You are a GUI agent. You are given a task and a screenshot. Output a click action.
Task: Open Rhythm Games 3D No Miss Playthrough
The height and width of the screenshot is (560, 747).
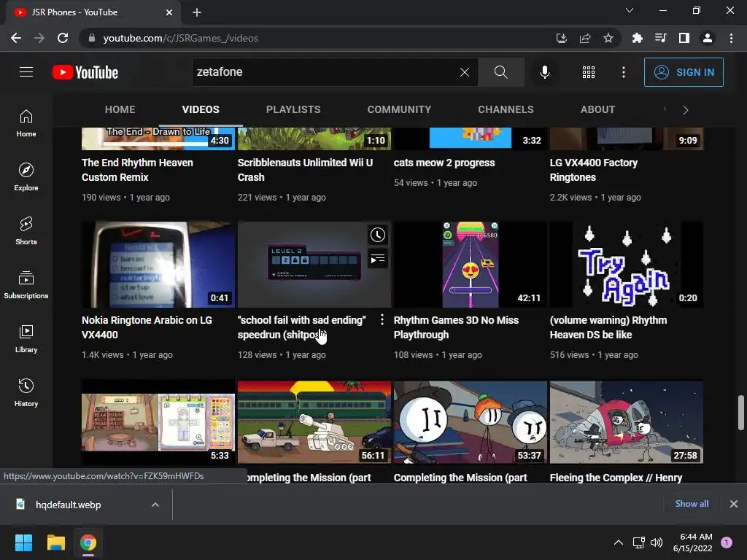click(456, 327)
